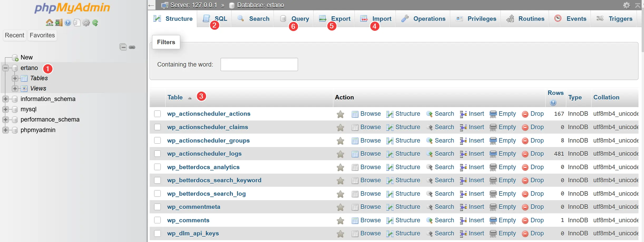Collapse the ertano database node
The image size is (644, 242).
point(5,68)
